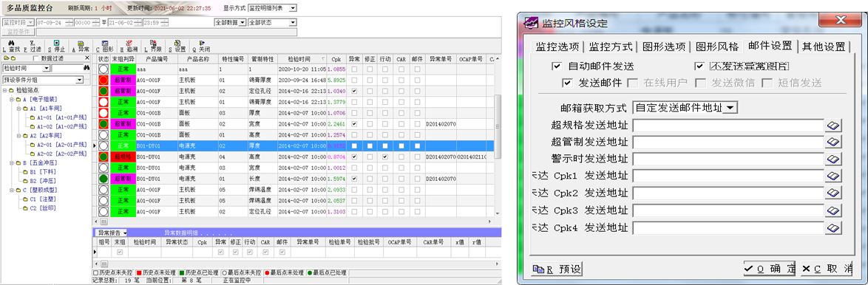Viewport: 868px width, 285px height.
Task: Toggle the 数据过滤 checkbox
Action: point(36,58)
